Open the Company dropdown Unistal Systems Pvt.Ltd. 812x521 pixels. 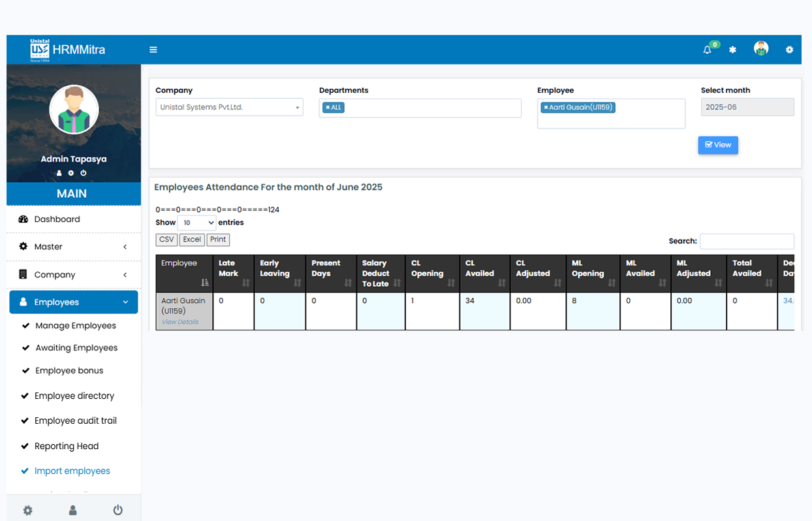(x=229, y=107)
